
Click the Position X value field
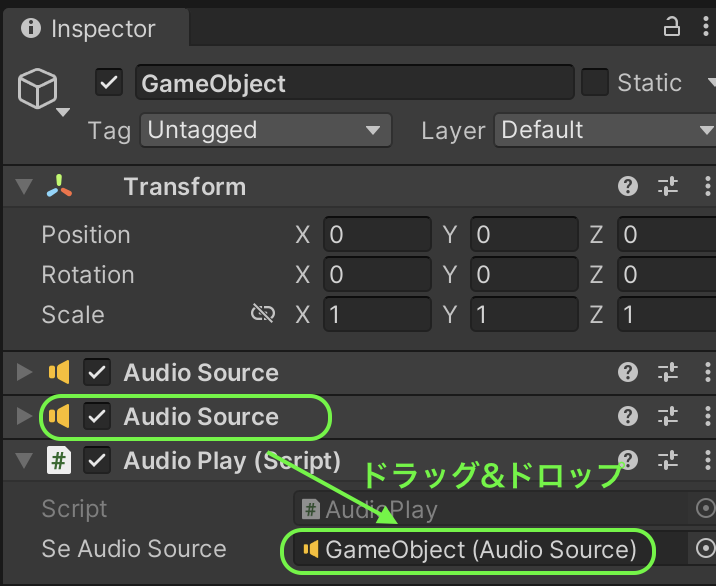coord(377,234)
